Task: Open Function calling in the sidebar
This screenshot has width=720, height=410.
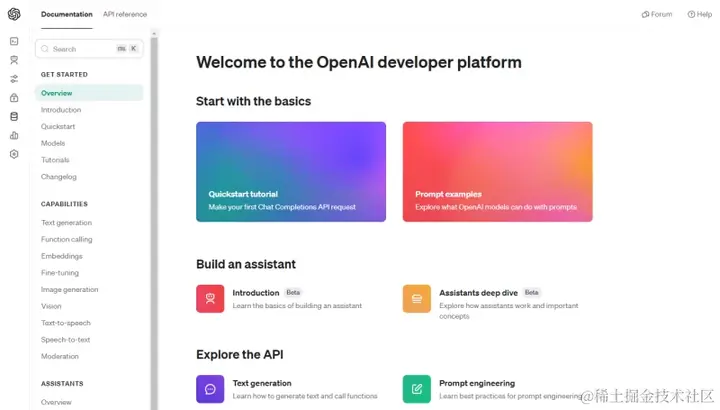Action: pyautogui.click(x=67, y=239)
